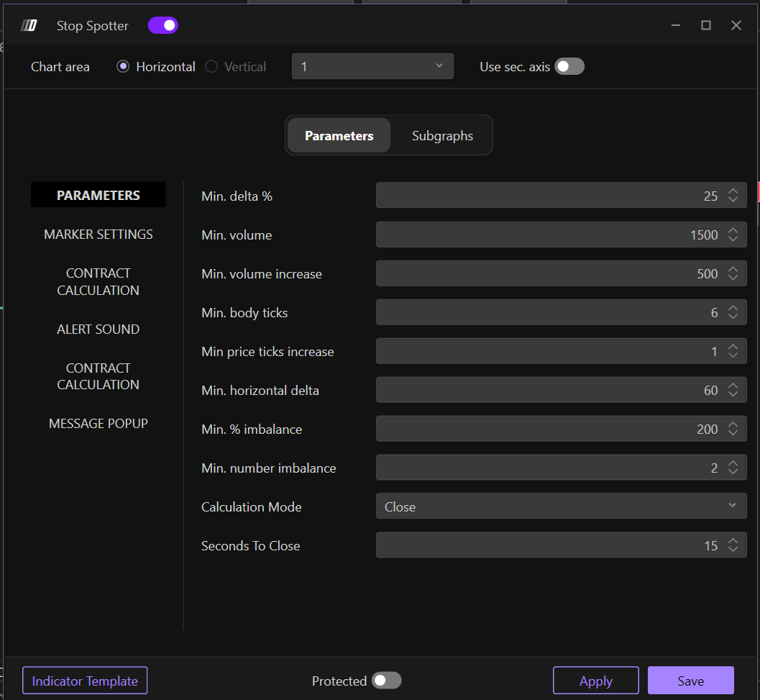Expand the Calculation Mode dropdown

[561, 506]
